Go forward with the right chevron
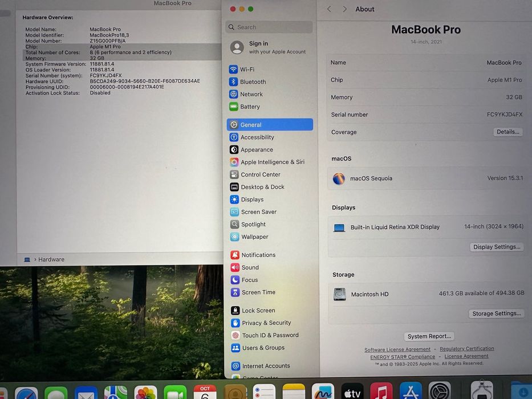The width and height of the screenshot is (532, 399). [345, 9]
